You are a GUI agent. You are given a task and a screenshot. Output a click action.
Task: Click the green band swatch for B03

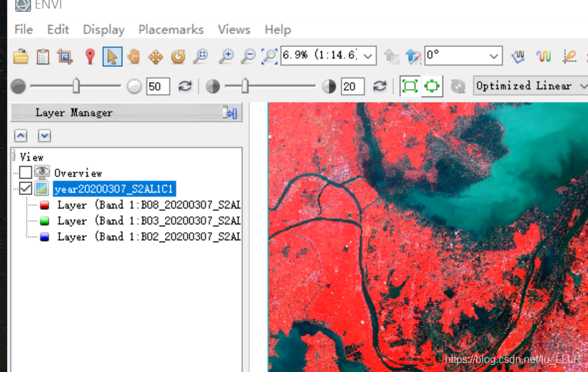[44, 221]
